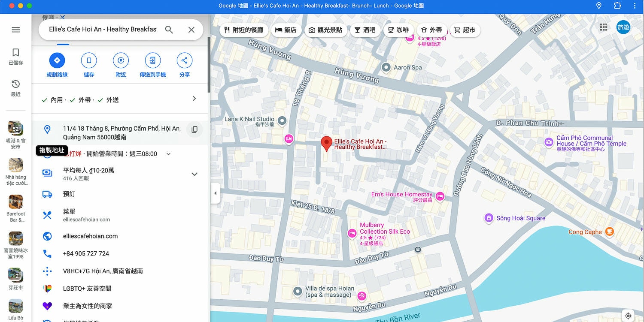Screen dimensions: 644x322
Task: Open the hamburger main menu
Action: (x=15, y=30)
